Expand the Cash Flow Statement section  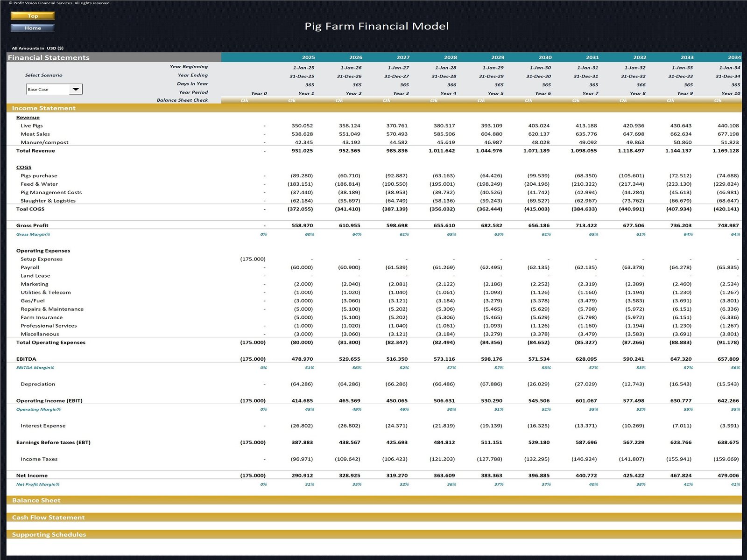pos(49,518)
